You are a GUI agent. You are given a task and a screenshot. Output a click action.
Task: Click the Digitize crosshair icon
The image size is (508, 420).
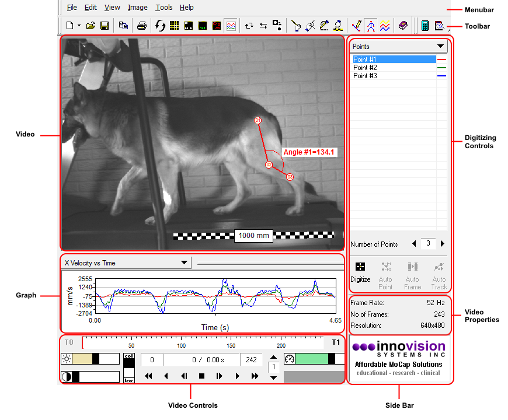point(360,267)
